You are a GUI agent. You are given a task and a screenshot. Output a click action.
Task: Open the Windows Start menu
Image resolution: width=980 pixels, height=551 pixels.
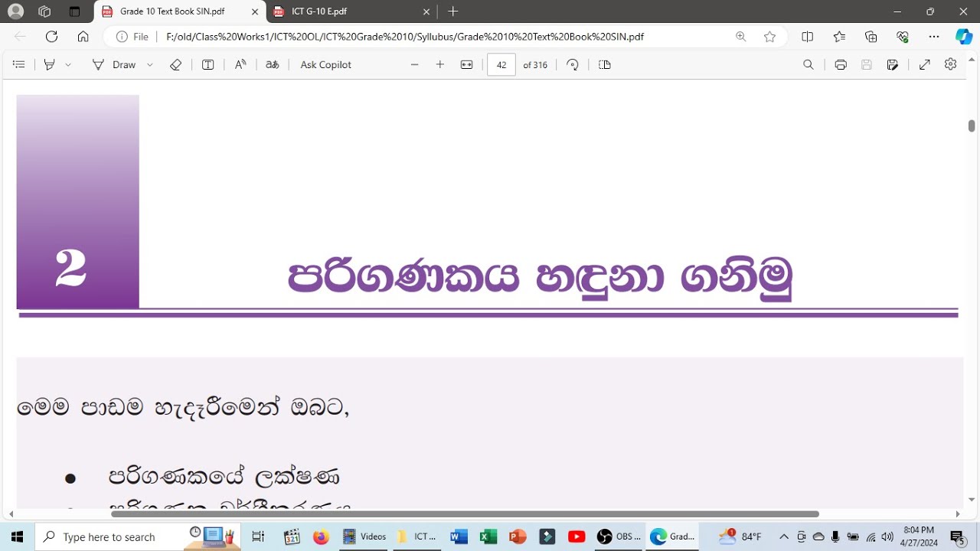[x=18, y=537]
